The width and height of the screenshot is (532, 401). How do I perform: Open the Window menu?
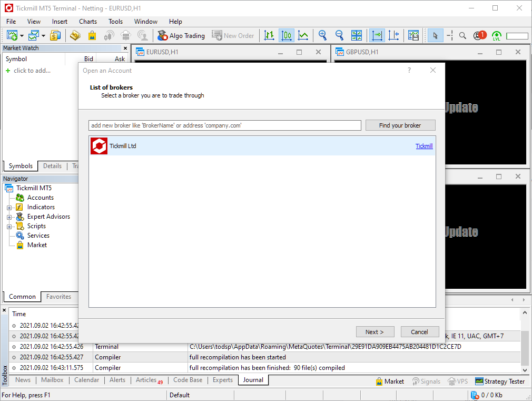[146, 22]
